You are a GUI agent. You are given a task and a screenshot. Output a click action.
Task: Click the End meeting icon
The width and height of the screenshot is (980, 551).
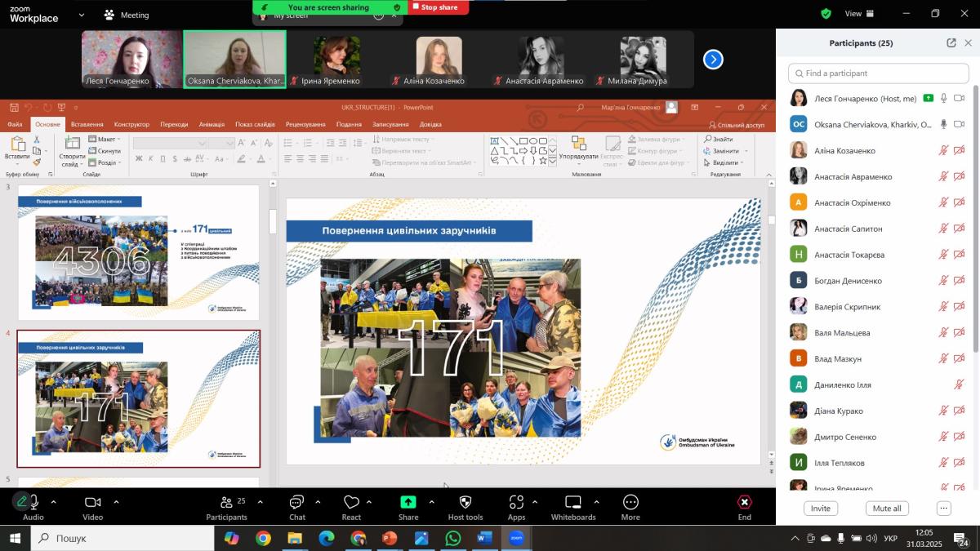point(744,503)
